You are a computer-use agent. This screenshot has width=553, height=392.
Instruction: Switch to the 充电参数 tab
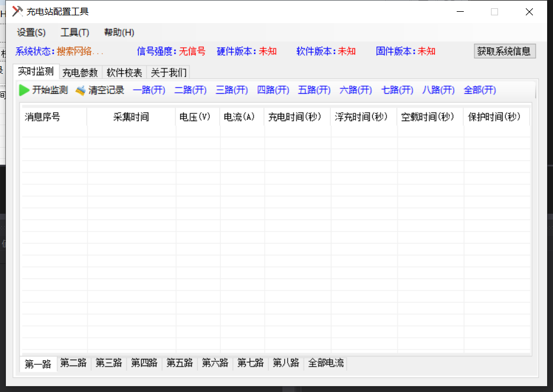click(80, 73)
